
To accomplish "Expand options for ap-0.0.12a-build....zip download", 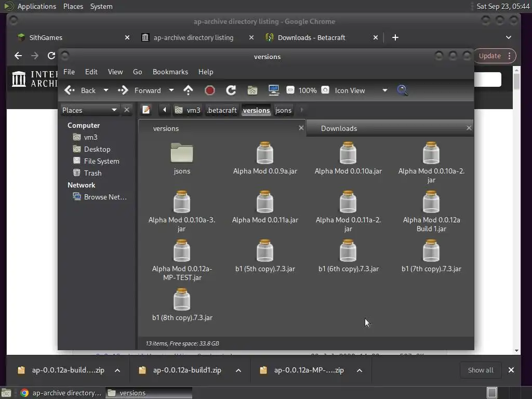I will (117, 370).
